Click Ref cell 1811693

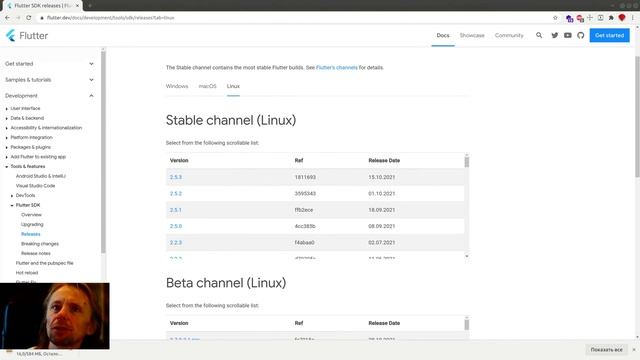[x=305, y=177]
